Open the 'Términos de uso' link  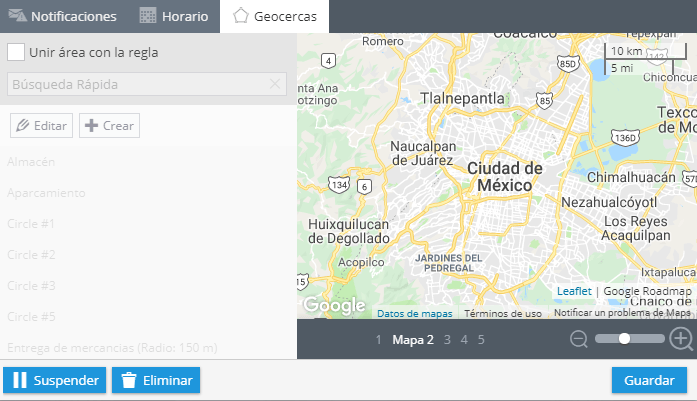503,313
